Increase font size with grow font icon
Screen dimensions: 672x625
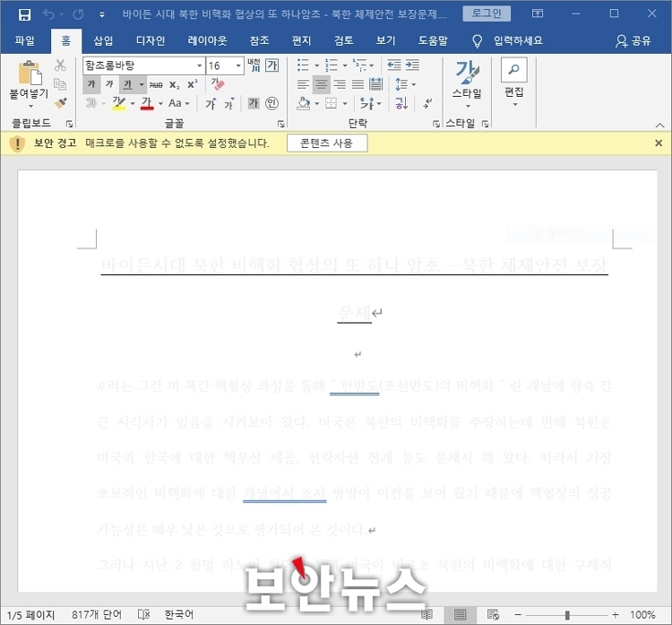point(211,103)
